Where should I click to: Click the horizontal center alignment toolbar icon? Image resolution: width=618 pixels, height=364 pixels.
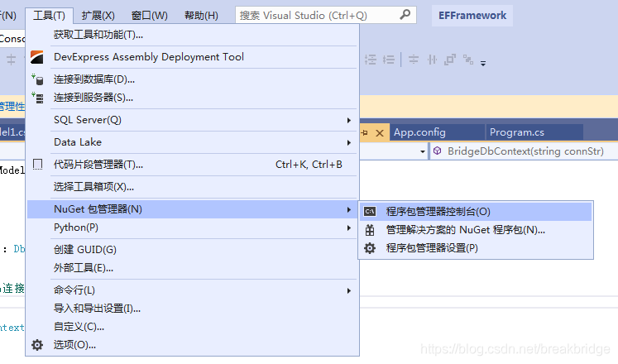pos(414,60)
